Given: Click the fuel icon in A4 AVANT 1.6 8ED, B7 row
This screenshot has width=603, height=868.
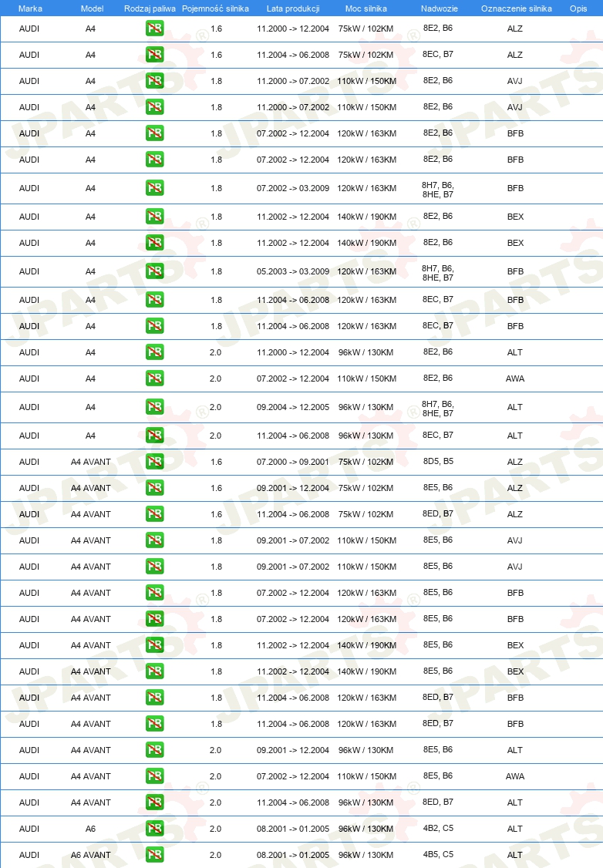Looking at the screenshot, I should click(x=154, y=513).
